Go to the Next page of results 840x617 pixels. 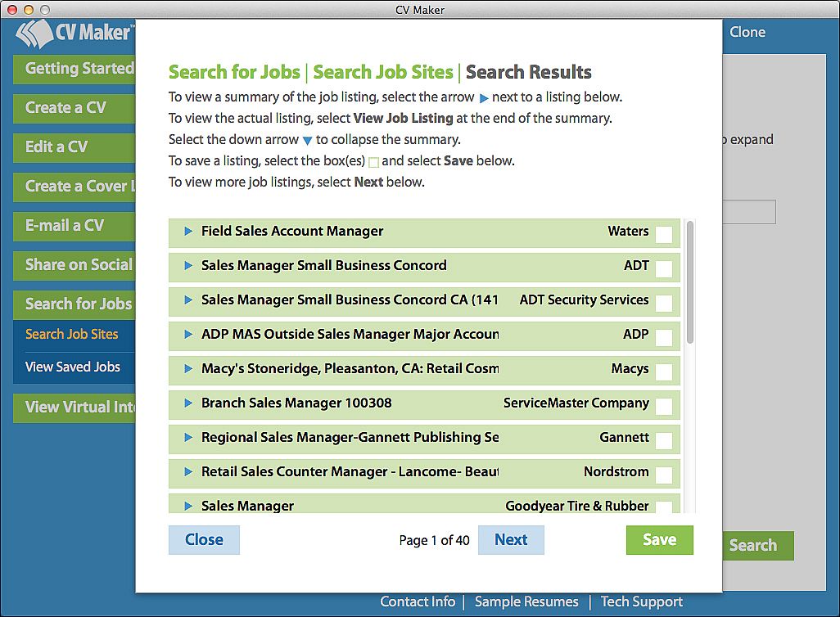click(511, 540)
